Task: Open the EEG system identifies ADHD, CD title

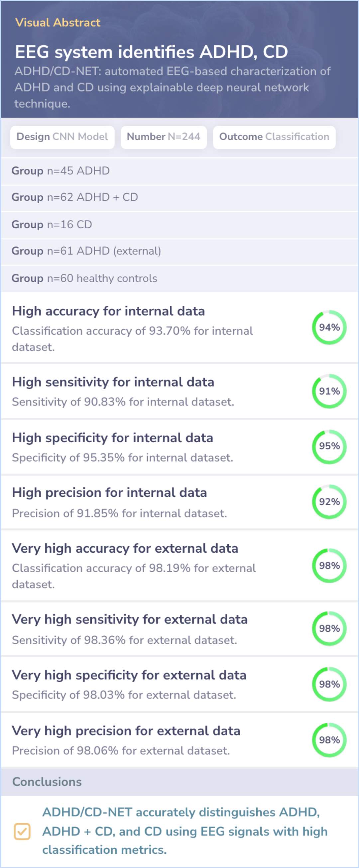Action: (151, 52)
